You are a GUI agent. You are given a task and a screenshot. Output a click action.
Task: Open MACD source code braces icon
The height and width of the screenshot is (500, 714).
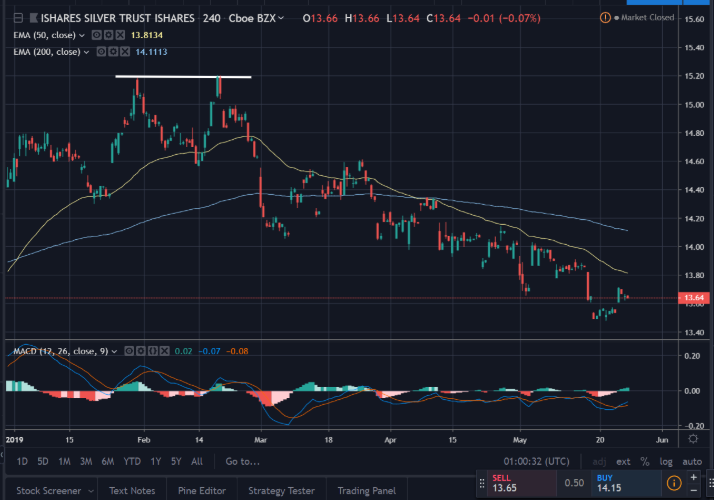(x=153, y=351)
